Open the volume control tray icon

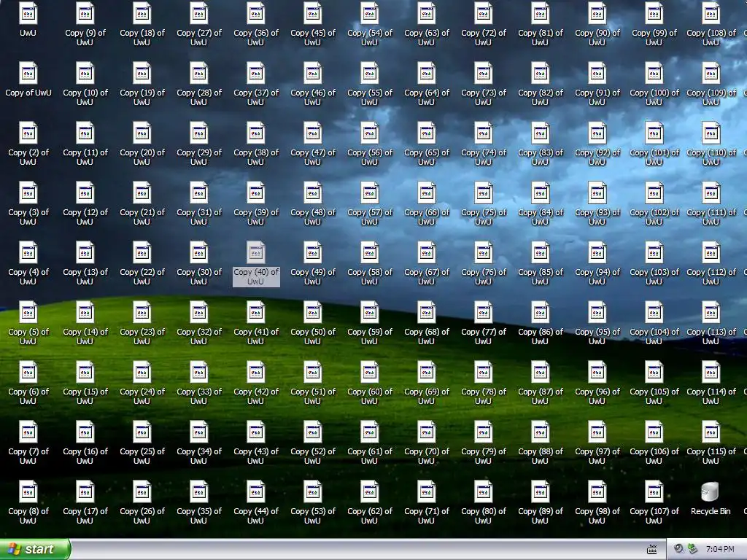(678, 549)
